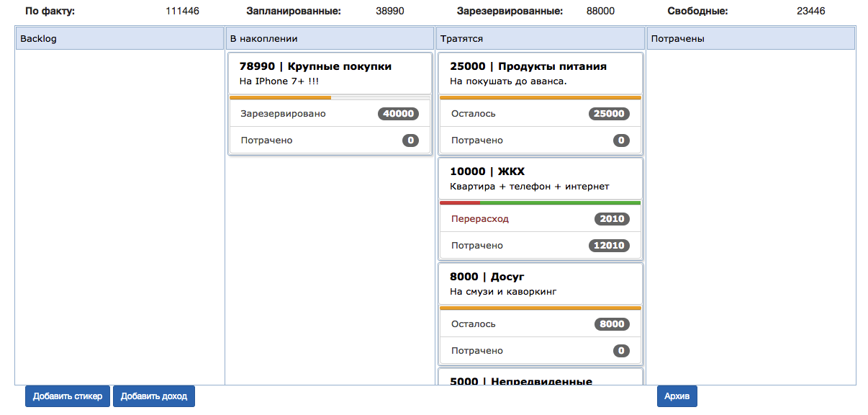The height and width of the screenshot is (415, 868).
Task: Open the 8000 | Досуг card title
Action: tap(487, 277)
